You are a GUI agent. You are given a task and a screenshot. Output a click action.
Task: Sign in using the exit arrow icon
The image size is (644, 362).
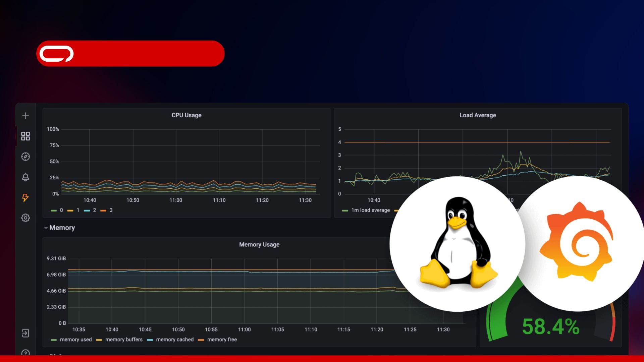coord(25,333)
